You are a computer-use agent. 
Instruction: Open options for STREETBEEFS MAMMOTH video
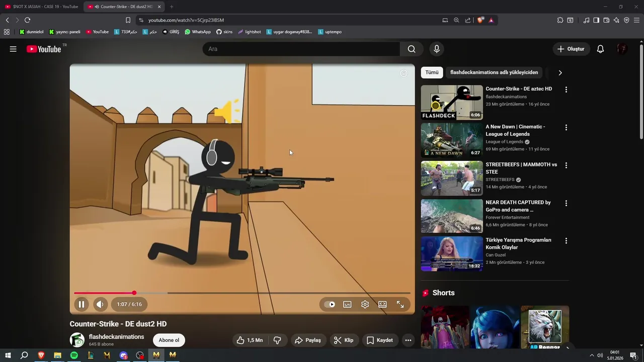(566, 165)
